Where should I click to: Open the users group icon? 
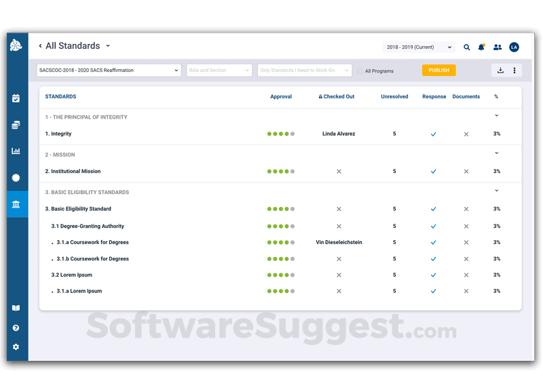498,47
